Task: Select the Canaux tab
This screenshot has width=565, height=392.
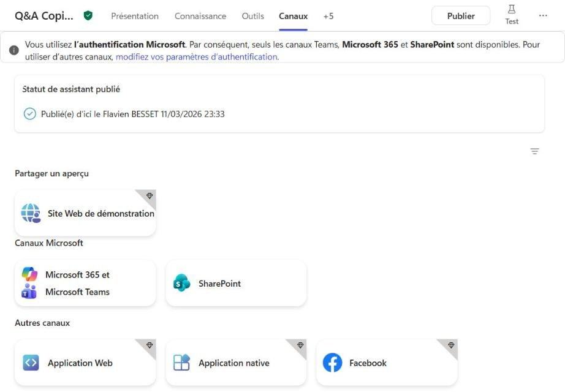Action: coord(294,16)
